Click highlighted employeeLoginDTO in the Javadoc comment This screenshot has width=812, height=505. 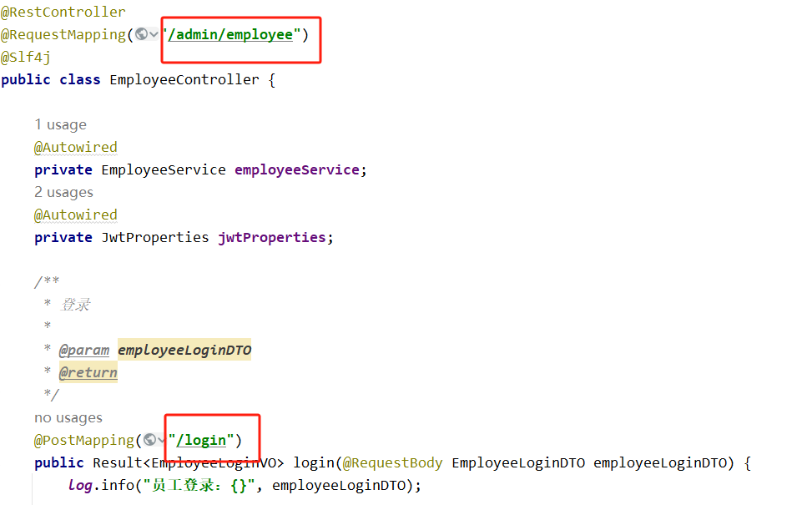184,350
